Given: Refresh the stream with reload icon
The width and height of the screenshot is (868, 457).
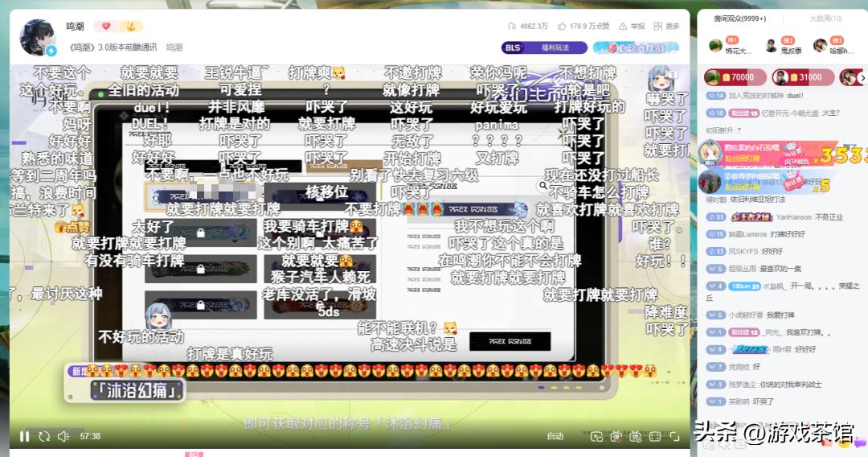Looking at the screenshot, I should point(44,437).
